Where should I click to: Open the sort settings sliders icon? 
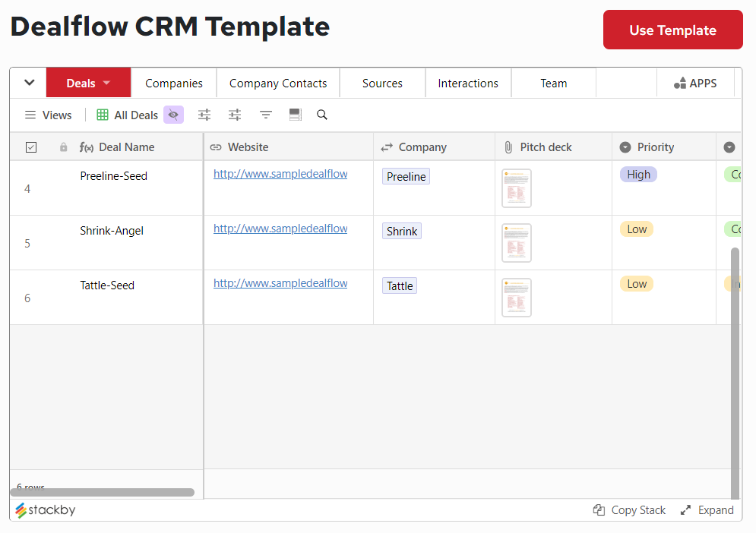234,115
